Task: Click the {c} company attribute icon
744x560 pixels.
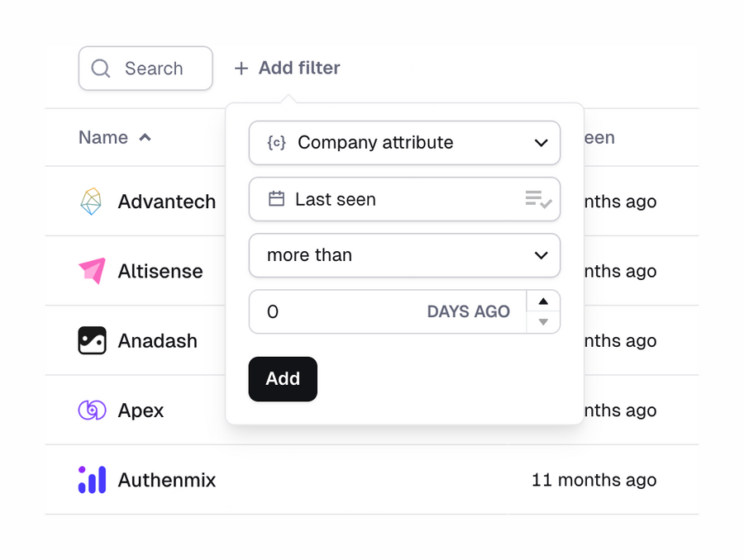Action: 277,143
